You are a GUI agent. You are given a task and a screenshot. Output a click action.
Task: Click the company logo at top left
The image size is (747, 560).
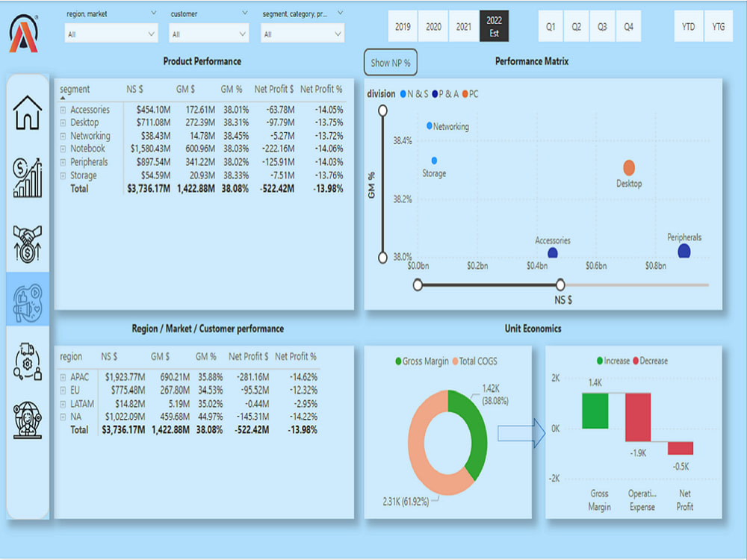[x=23, y=34]
